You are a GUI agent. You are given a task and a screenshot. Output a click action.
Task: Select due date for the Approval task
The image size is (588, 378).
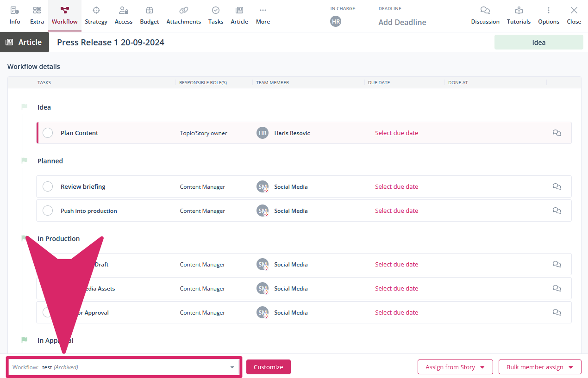click(x=396, y=312)
